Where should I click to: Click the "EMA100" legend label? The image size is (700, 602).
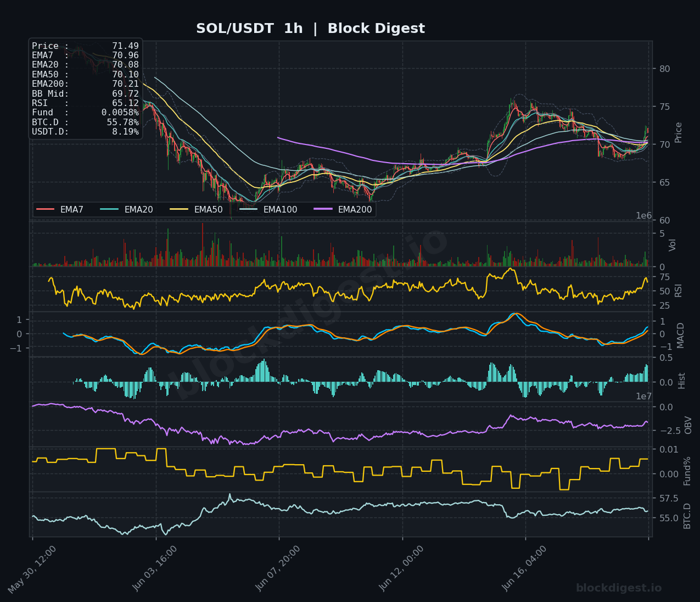click(280, 209)
